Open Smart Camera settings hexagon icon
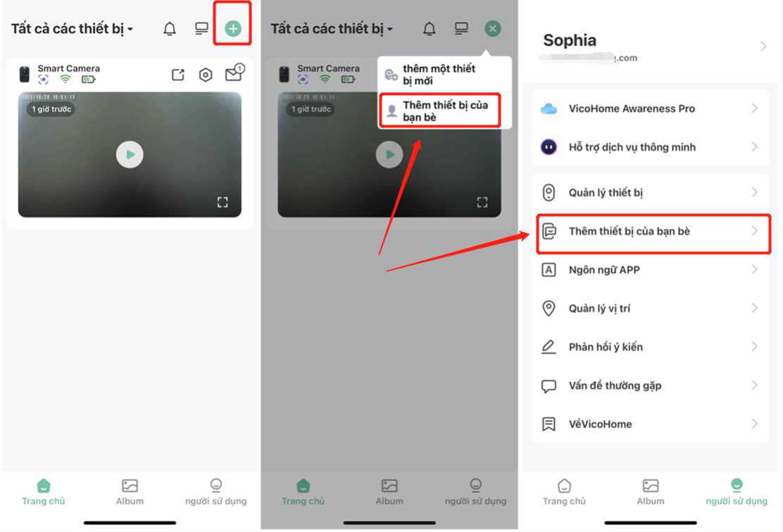Viewport: 783px width, 532px height. [205, 75]
